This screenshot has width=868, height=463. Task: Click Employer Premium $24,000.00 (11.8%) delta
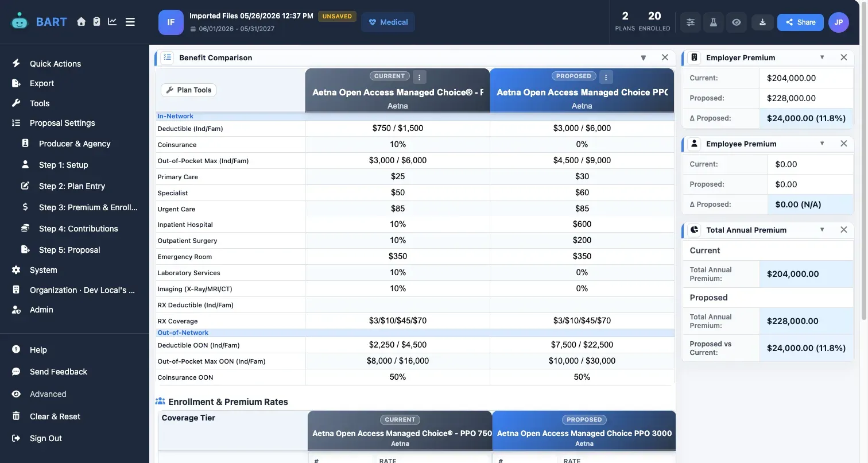[807, 118]
